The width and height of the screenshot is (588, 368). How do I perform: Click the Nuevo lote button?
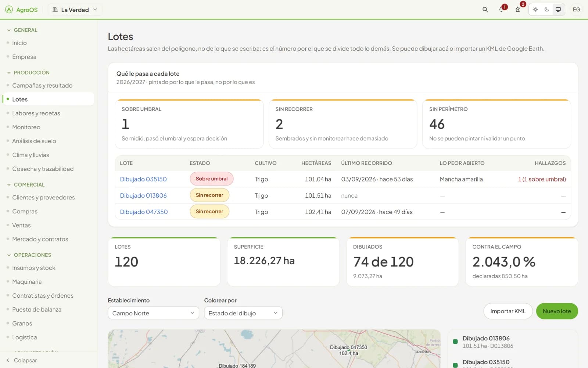pyautogui.click(x=557, y=311)
